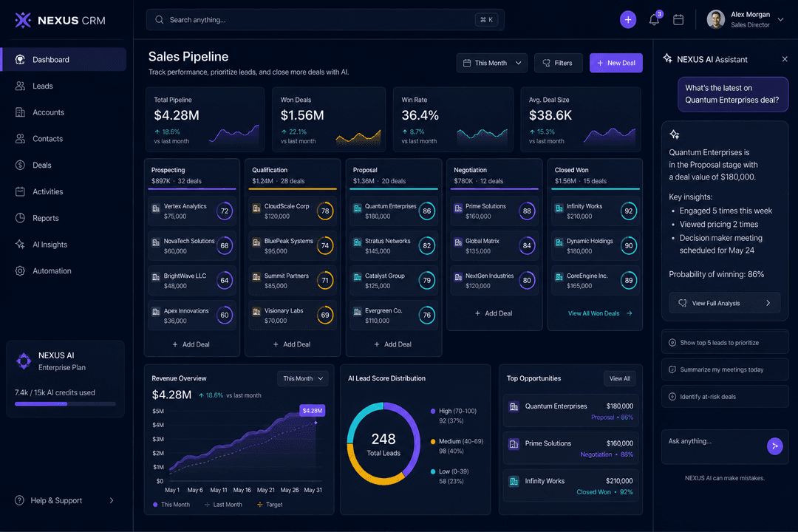Open Accounts in sidebar
Image resolution: width=798 pixels, height=532 pixels.
point(64,112)
